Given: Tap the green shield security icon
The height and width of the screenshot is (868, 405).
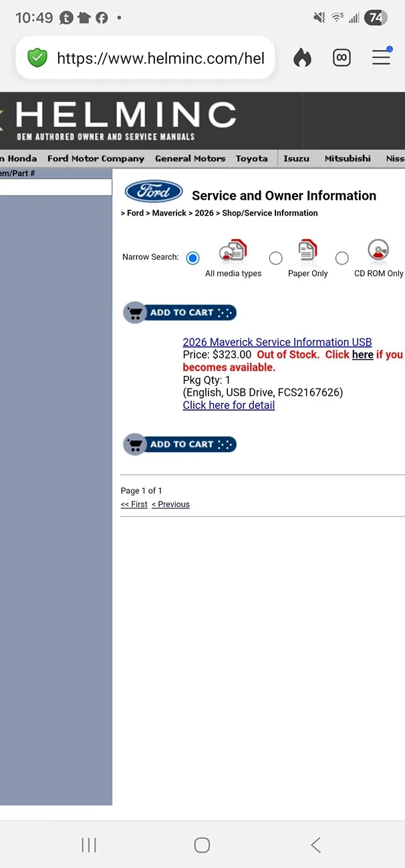Looking at the screenshot, I should coord(37,58).
